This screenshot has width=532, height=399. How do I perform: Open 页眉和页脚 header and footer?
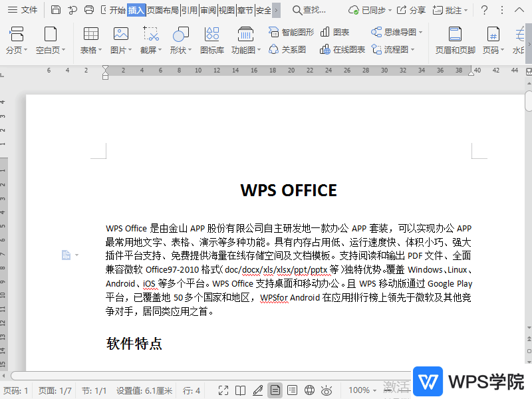455,41
